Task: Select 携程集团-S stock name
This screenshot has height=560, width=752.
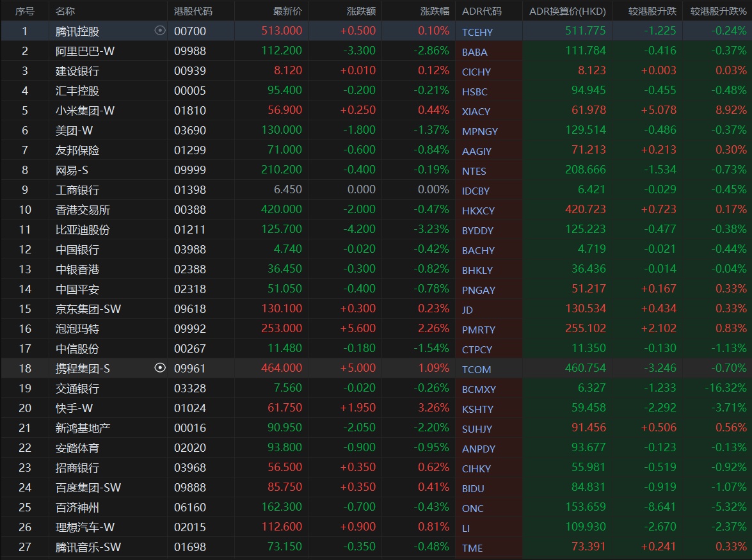Action: 83,369
